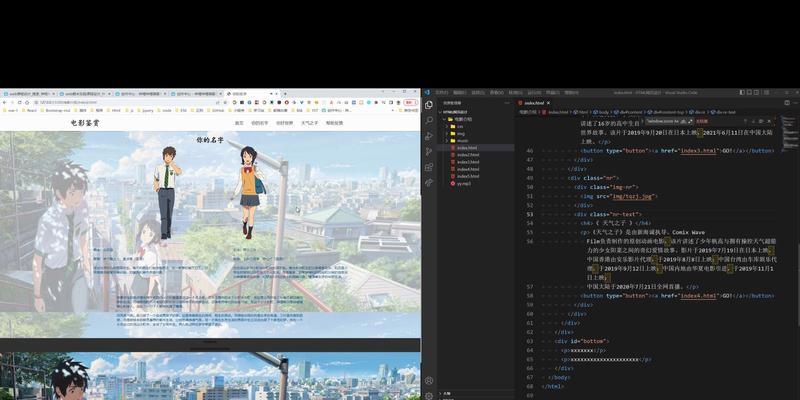Screen dimensions: 800x400
Task: Open index3.html in Explorer
Action: click(x=468, y=162)
